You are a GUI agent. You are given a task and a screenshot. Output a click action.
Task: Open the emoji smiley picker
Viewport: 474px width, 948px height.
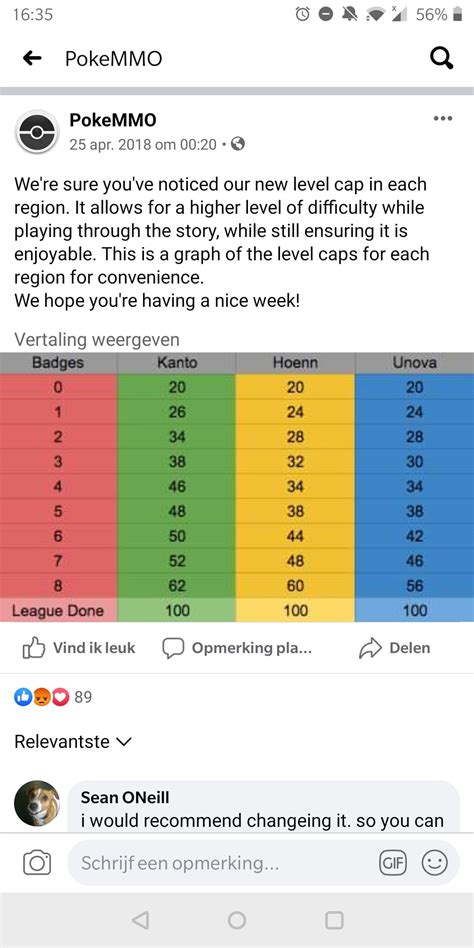click(434, 863)
